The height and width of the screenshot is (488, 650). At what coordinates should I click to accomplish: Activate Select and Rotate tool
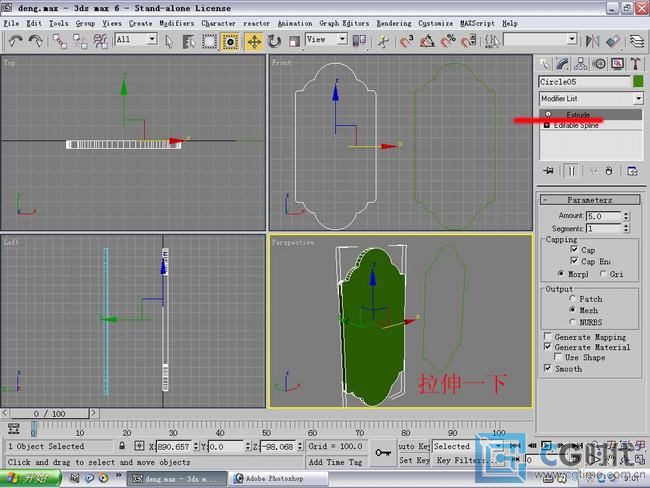coord(274,41)
